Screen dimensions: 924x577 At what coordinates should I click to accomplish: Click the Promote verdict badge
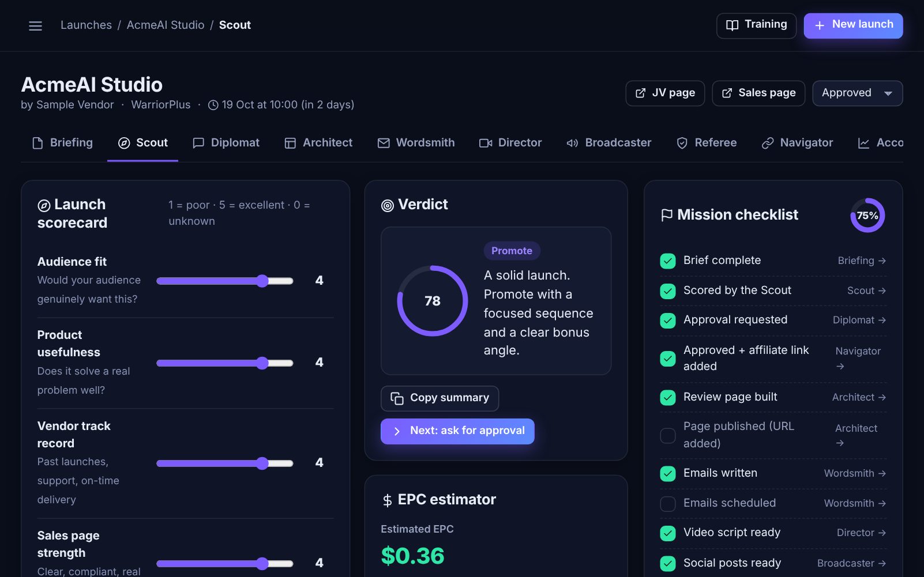[x=512, y=251]
